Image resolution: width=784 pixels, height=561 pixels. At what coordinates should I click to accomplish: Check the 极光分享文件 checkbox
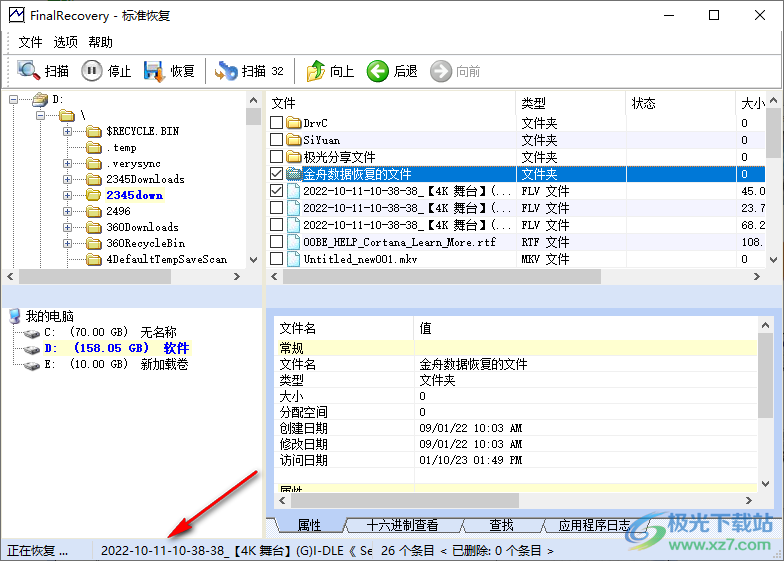[276, 156]
